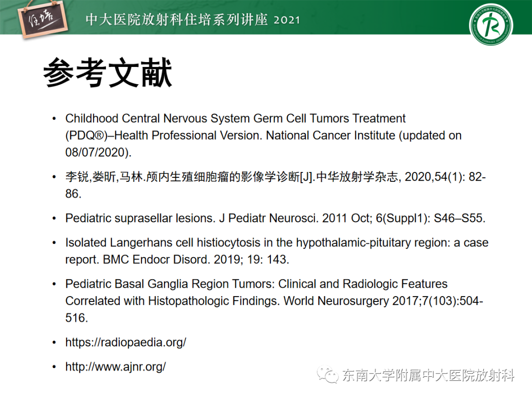
Task: Click the date 08/07/2020 text
Action: click(95, 152)
